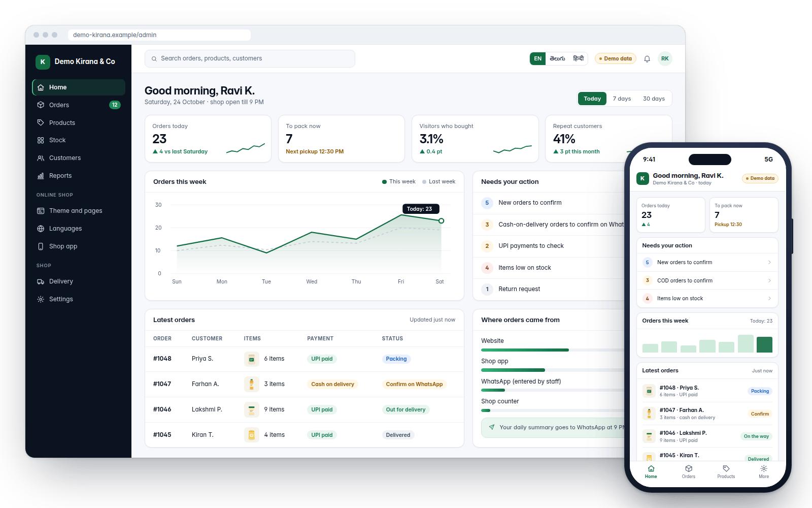The height and width of the screenshot is (508, 812).
Task: Click the Website orders progress bar
Action: coord(553,350)
